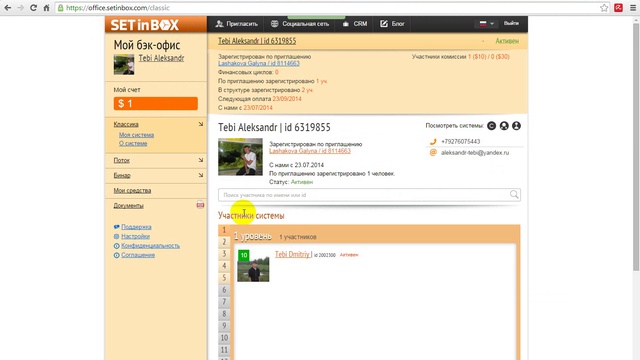
Task: Open the Бинар sidebar section
Action: point(122,176)
